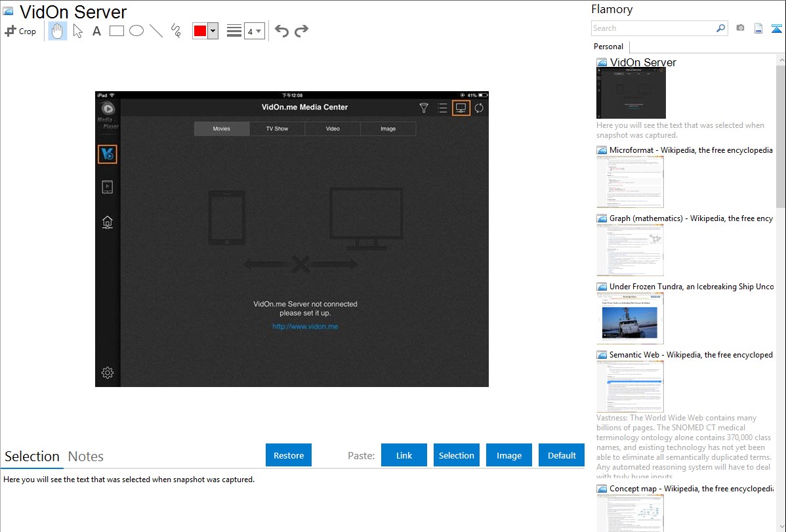Viewport: 786px width, 532px height.
Task: Choose the arrow pointer selection tool
Action: (77, 31)
